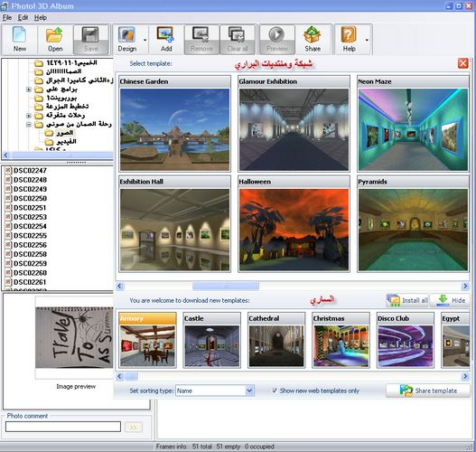Select file DSC02258
The width and height of the screenshot is (476, 452).
[x=30, y=254]
